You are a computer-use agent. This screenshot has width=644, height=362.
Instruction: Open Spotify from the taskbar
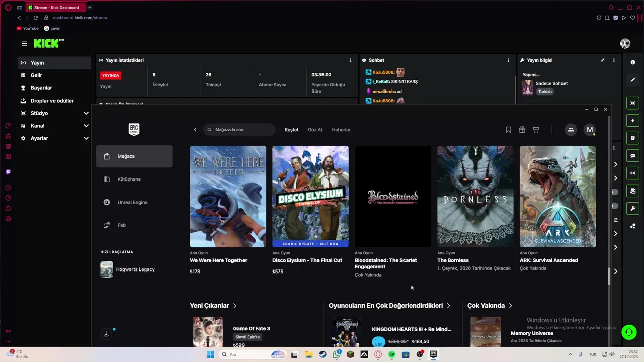click(x=391, y=354)
